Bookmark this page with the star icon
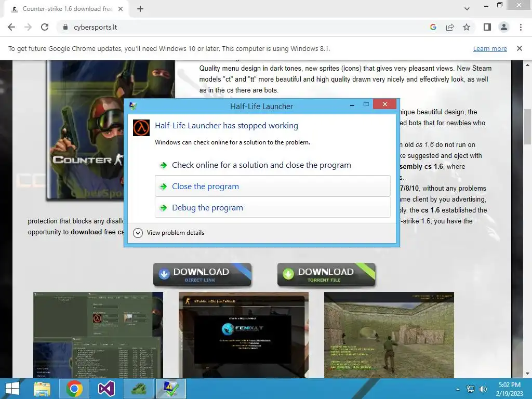This screenshot has height=399, width=532. tap(467, 27)
